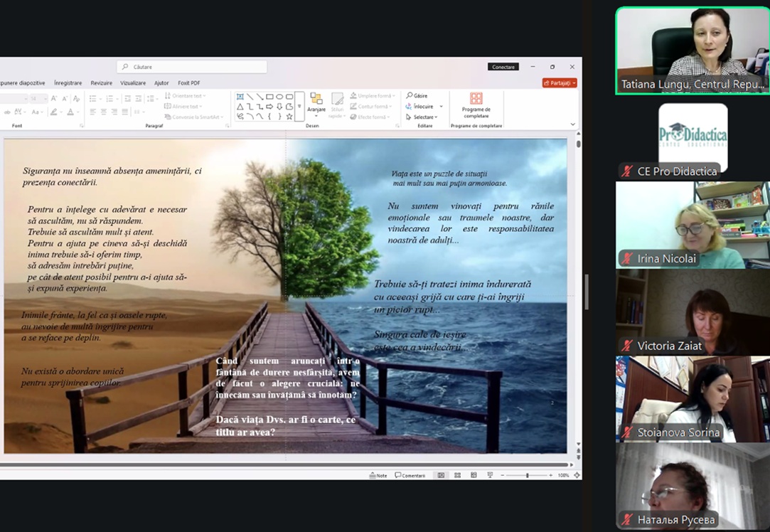Open the Înlocuire dropdown arrow
770x532 pixels.
point(441,107)
